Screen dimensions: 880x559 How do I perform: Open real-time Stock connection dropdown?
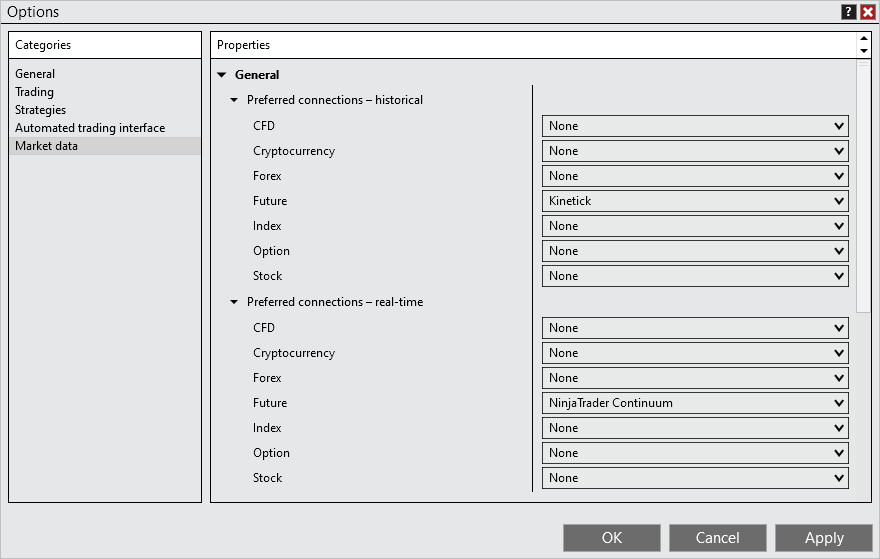click(x=695, y=478)
